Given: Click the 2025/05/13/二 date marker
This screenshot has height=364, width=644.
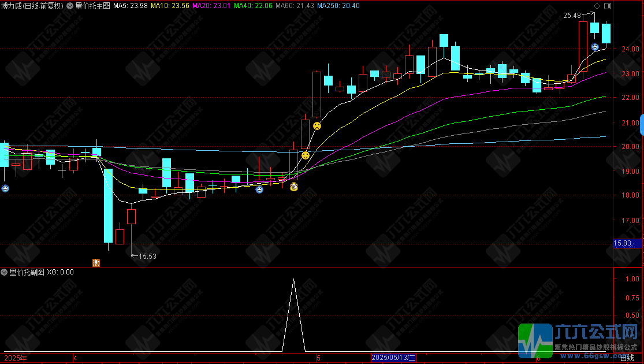Looking at the screenshot, I should pyautogui.click(x=393, y=358).
